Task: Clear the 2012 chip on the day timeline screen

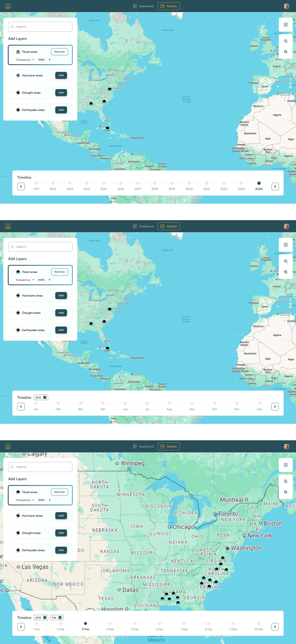Action: pyautogui.click(x=45, y=618)
